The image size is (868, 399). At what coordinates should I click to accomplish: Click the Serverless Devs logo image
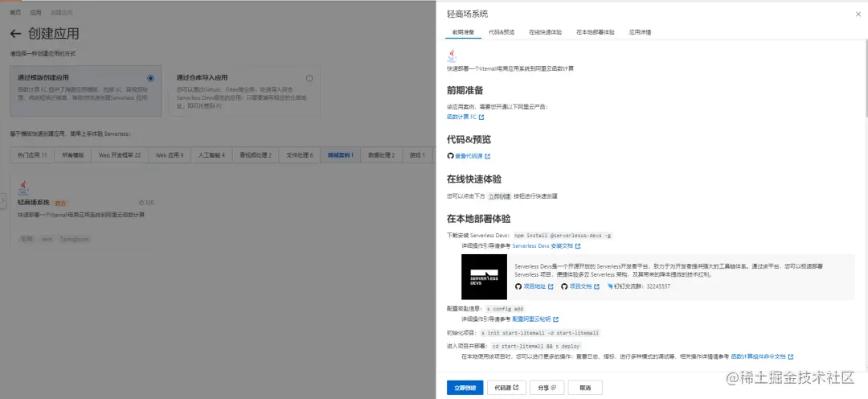[484, 277]
